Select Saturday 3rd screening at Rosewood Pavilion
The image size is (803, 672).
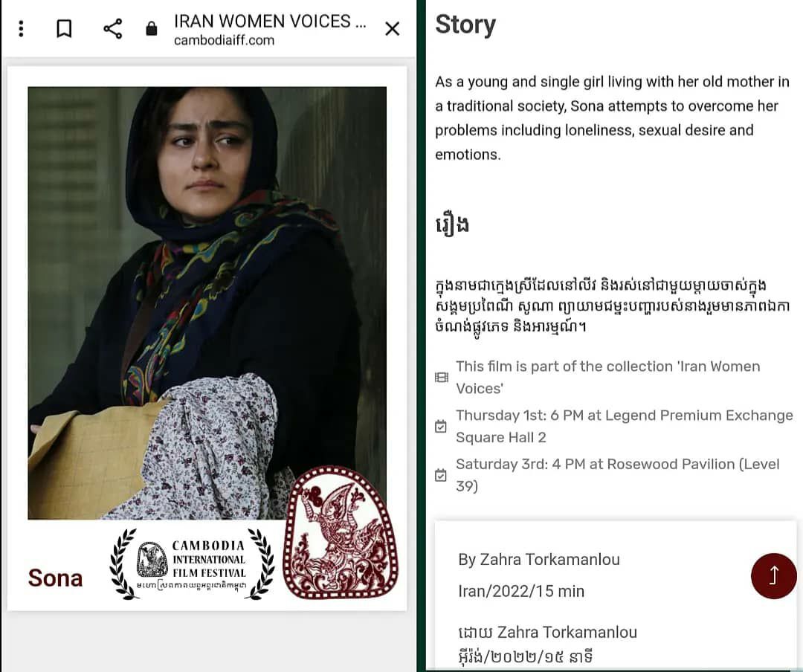(x=617, y=475)
